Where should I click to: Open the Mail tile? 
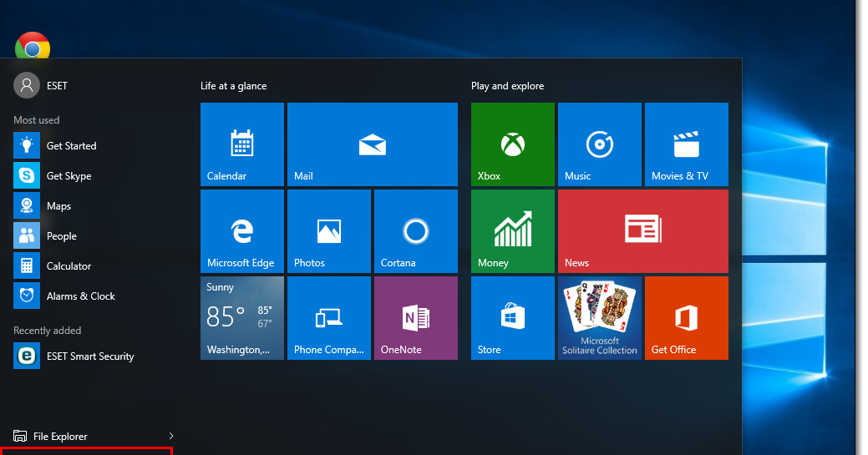(x=373, y=144)
